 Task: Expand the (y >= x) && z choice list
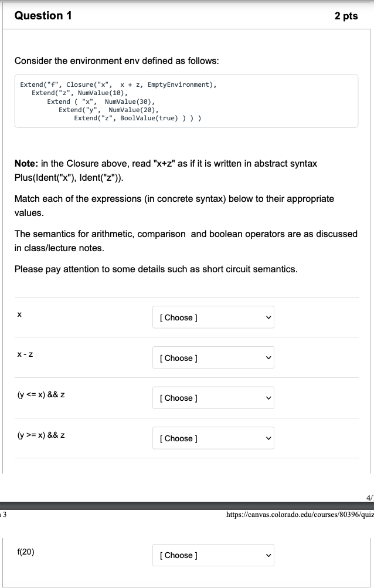click(213, 438)
